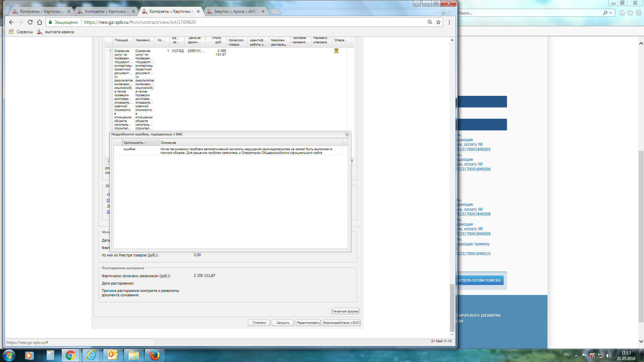Open Печатная форма
Image resolution: width=644 pixels, height=362 pixels.
click(345, 311)
